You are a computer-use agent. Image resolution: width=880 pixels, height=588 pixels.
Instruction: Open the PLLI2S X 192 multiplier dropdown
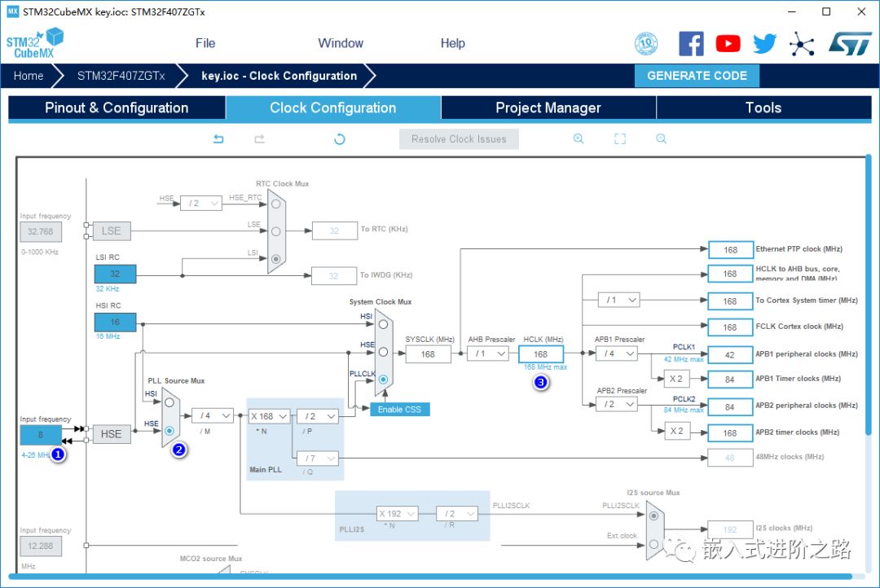pos(398,513)
